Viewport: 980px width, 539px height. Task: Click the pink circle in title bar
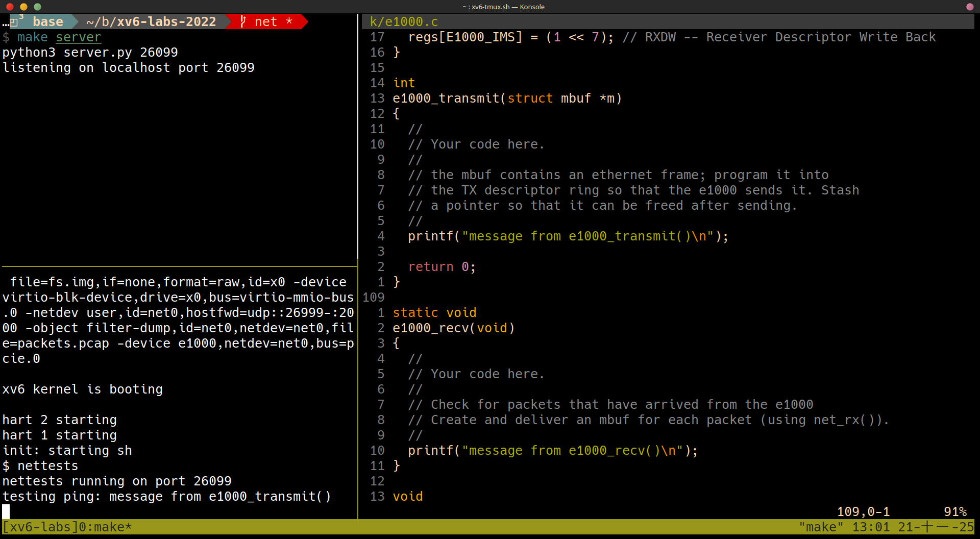(x=970, y=7)
